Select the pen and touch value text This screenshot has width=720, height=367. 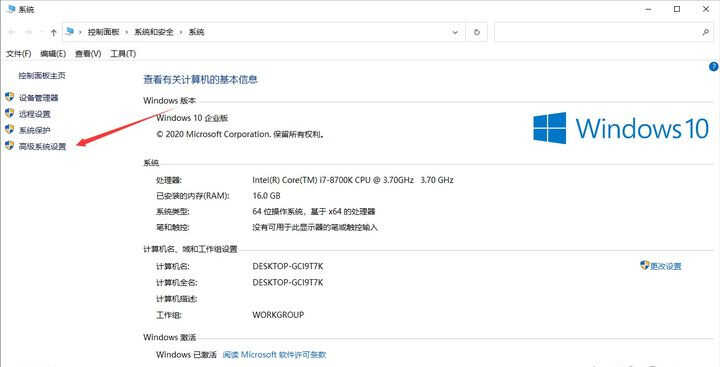point(315,227)
